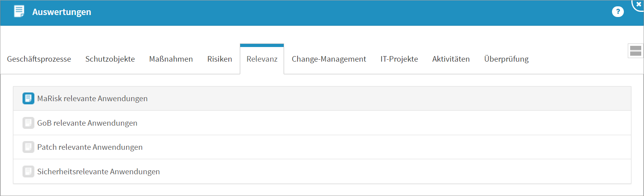Switch to the Geschäftsprozesse tab
This screenshot has height=196, width=644.
pyautogui.click(x=39, y=59)
